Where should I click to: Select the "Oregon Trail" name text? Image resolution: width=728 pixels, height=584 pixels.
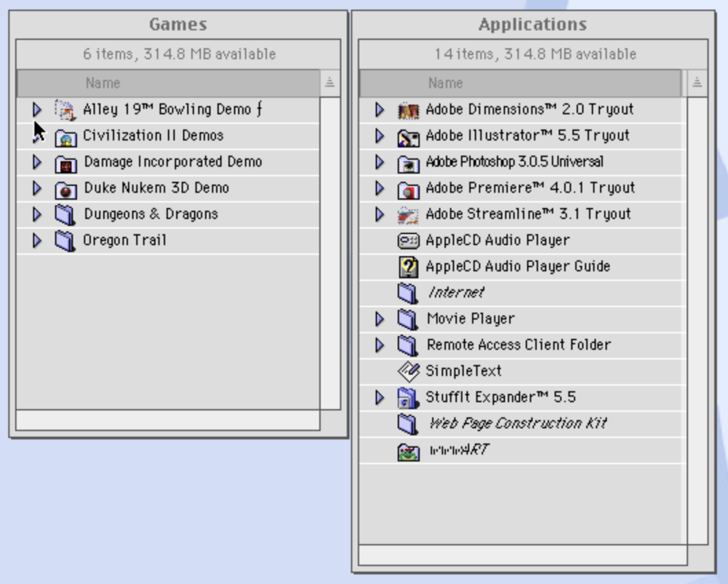tap(125, 240)
